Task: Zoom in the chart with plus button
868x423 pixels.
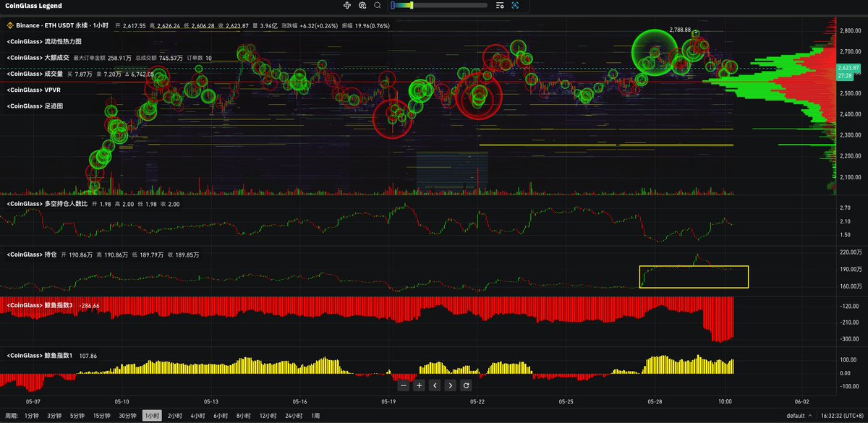Action: tap(419, 385)
